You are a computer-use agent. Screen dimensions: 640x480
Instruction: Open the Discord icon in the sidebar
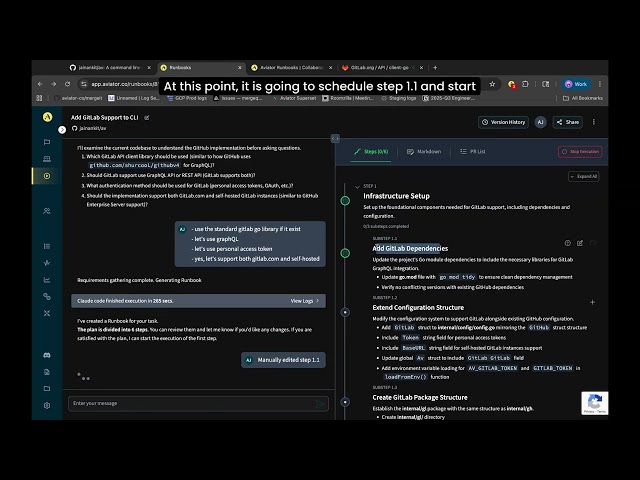point(47,355)
